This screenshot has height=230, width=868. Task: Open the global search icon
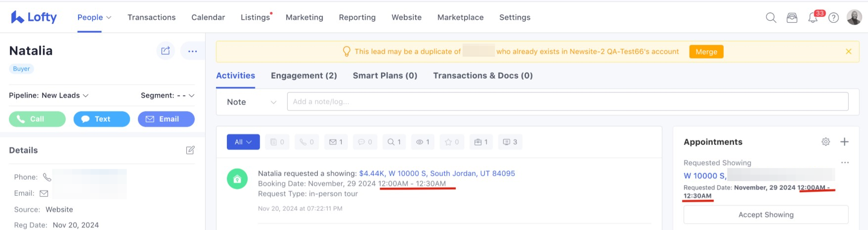(x=771, y=18)
